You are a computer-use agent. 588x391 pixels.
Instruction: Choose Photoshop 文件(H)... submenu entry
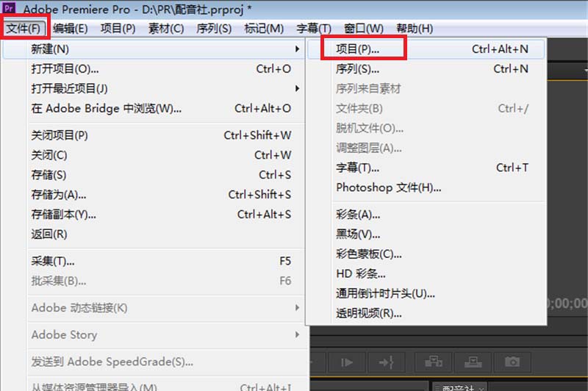coord(426,187)
